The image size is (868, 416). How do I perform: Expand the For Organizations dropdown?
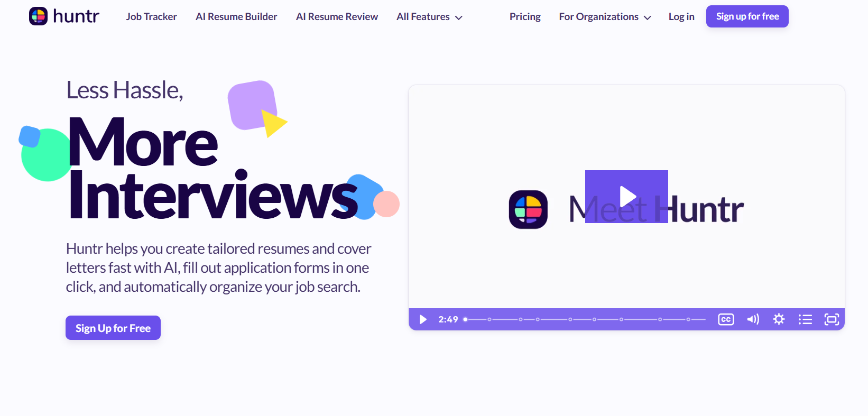tap(605, 17)
